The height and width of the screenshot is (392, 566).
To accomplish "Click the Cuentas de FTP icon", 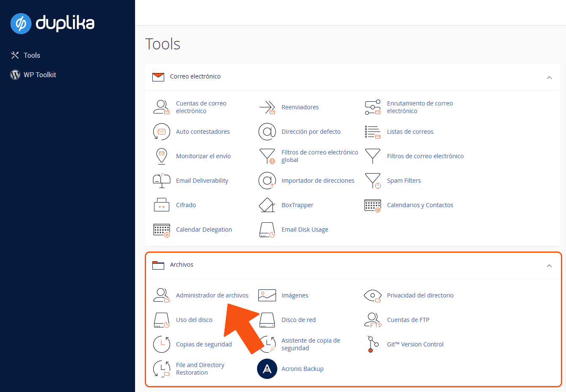I will click(x=373, y=320).
